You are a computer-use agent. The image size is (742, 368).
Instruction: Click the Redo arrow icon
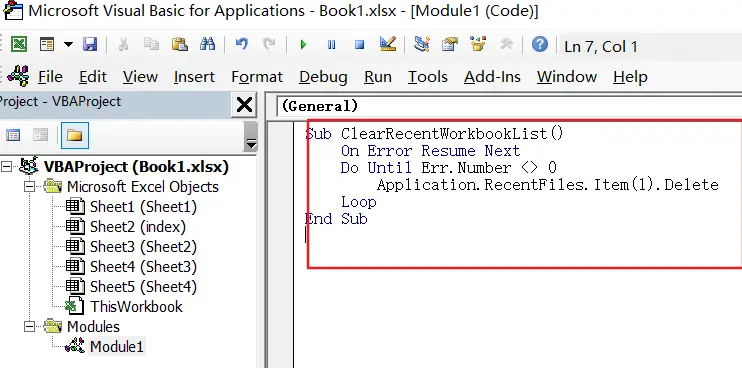270,45
